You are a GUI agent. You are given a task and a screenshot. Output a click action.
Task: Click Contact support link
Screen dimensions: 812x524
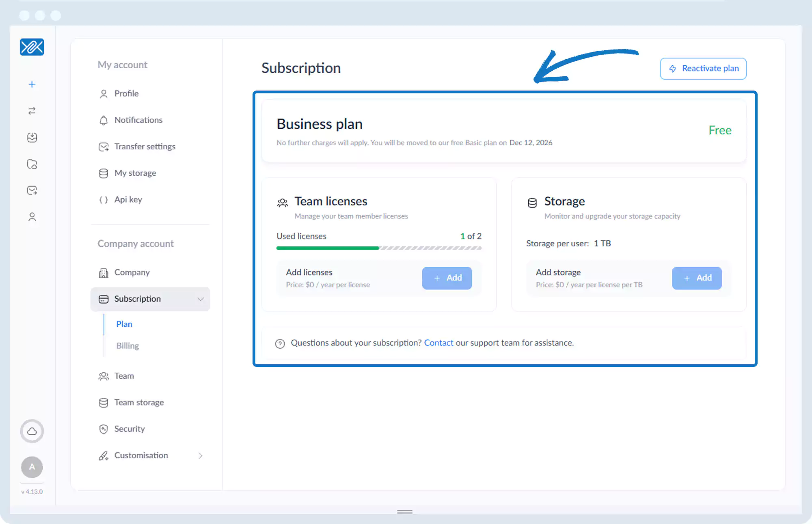click(438, 343)
